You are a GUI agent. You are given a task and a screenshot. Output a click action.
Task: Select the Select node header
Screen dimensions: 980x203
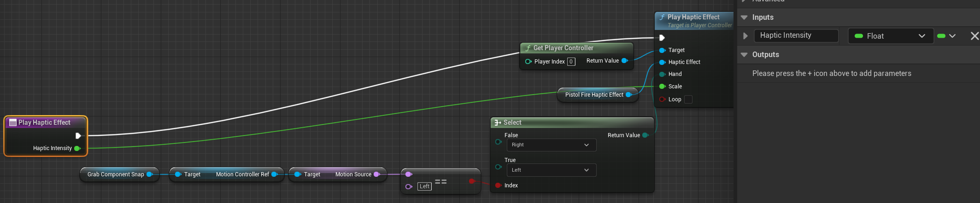[572, 122]
